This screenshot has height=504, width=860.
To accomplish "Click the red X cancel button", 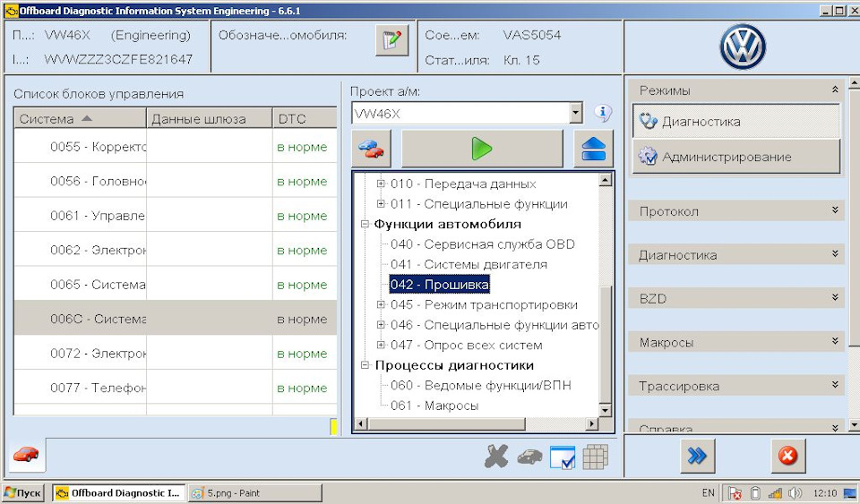I will (x=787, y=456).
